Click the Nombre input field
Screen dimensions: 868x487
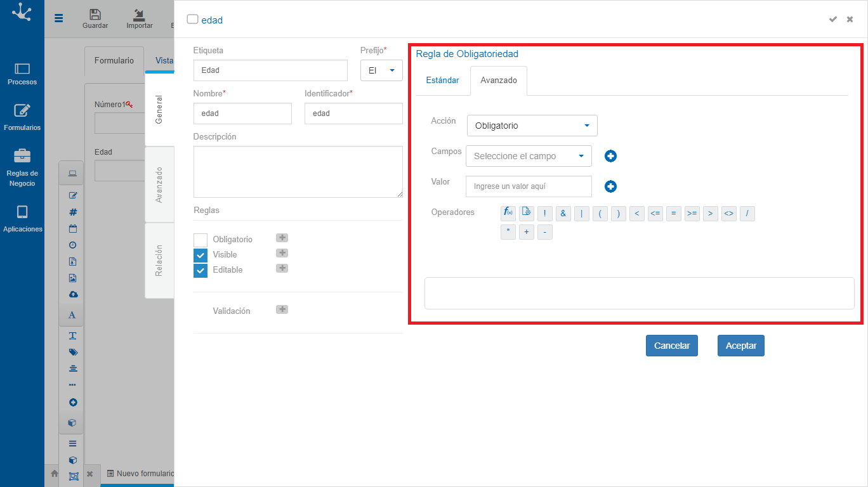point(242,114)
